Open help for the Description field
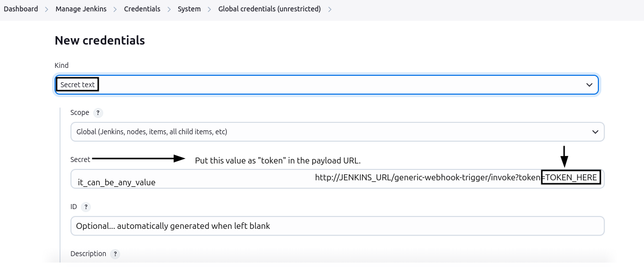 pyautogui.click(x=115, y=254)
